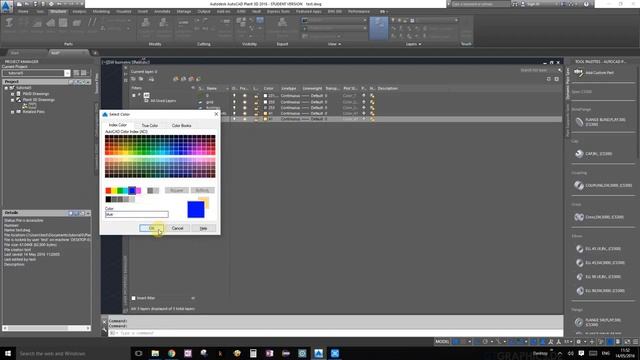
Task: Click Task View on the taskbar
Action: click(138, 353)
